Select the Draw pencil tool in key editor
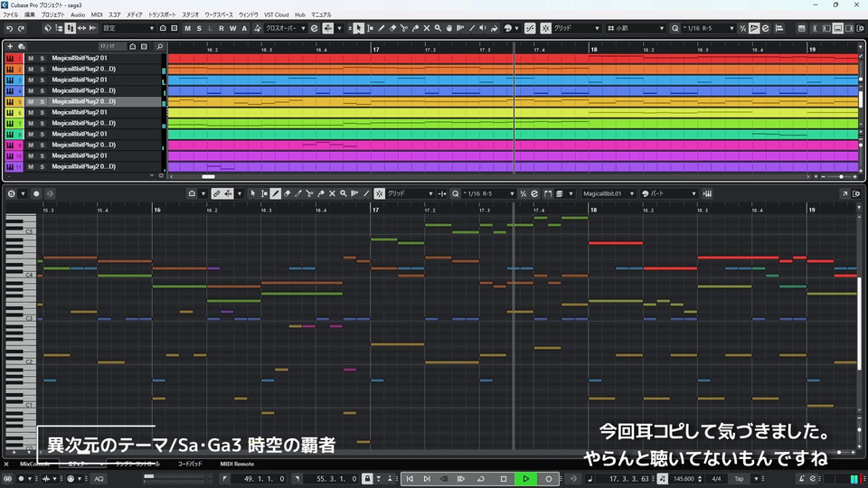Image resolution: width=868 pixels, height=488 pixels. tap(216, 193)
